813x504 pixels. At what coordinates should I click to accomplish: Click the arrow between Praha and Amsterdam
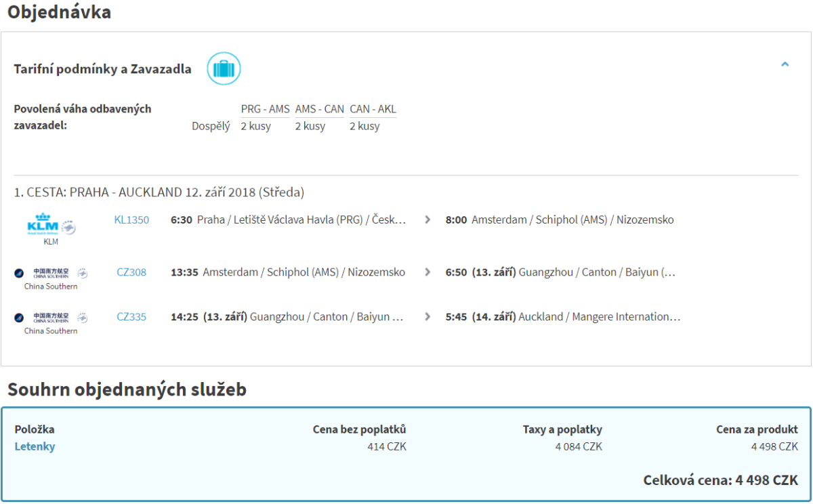pos(428,219)
